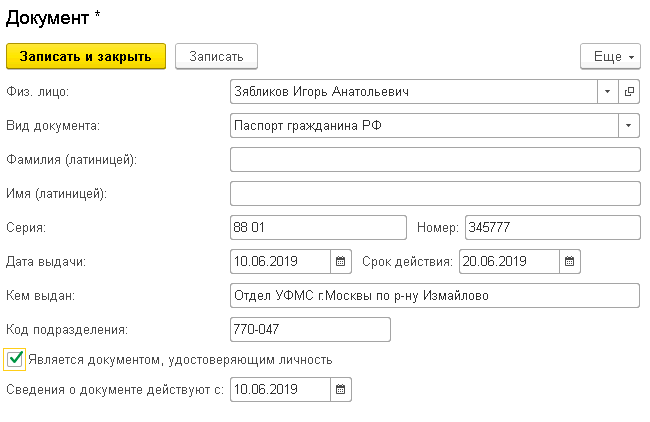Click the Дата выдачи date field
The width and height of the screenshot is (650, 422).
(281, 262)
